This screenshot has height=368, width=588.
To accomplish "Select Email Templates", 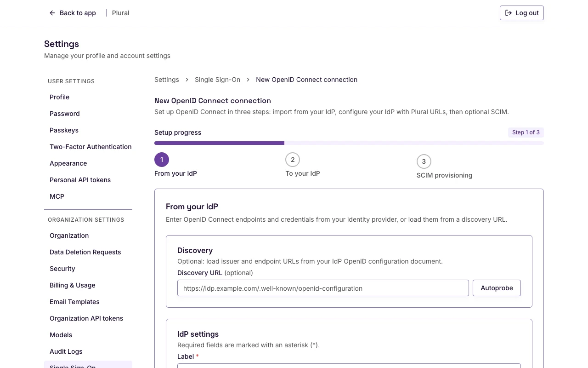I will click(x=88, y=302).
